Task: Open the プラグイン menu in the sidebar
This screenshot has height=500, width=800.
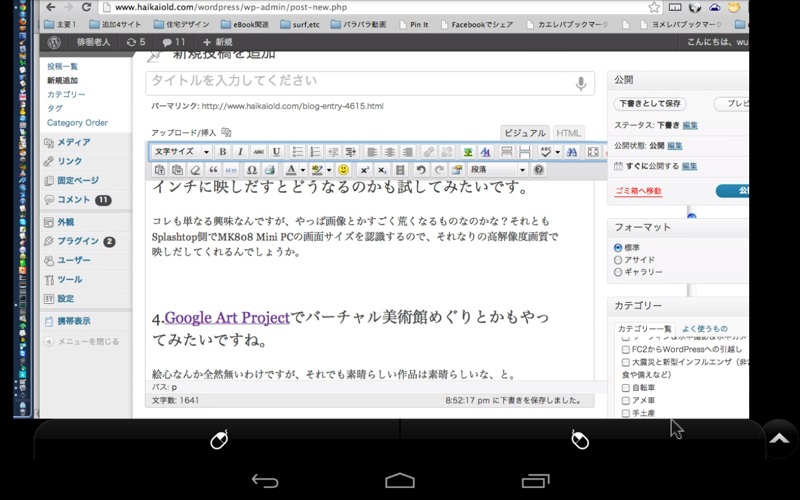Action: (78, 241)
